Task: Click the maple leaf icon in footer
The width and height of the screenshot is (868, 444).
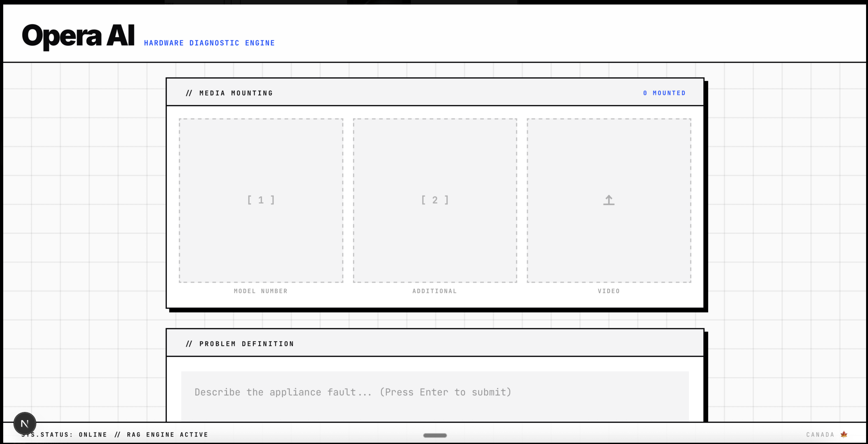Action: tap(844, 434)
